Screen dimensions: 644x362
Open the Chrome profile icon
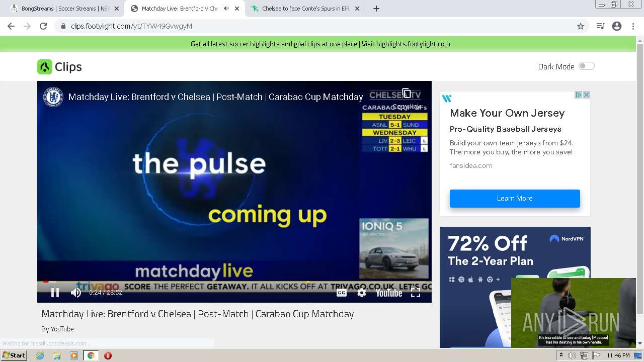click(x=617, y=26)
